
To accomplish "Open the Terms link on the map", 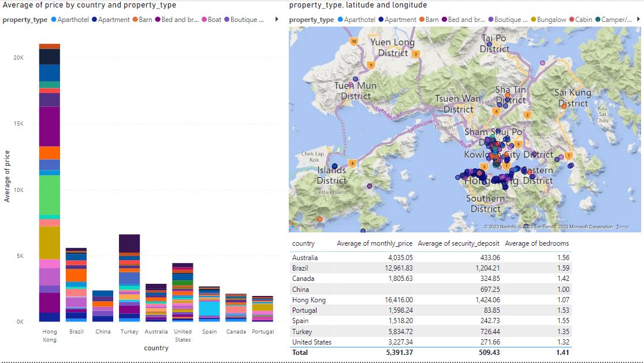I will (622, 227).
